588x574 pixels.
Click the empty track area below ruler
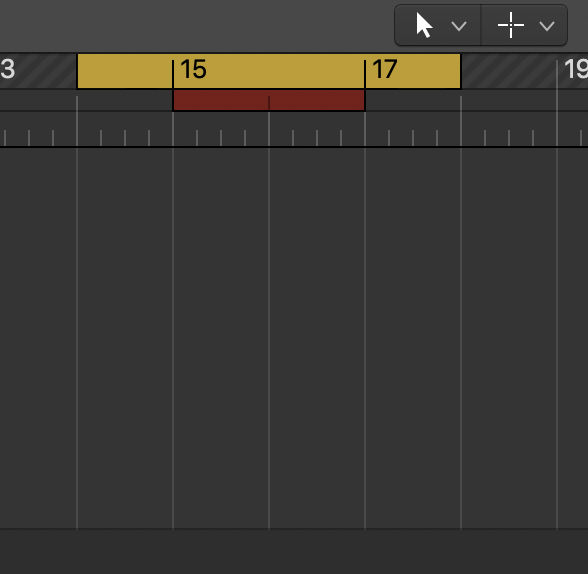click(294, 337)
